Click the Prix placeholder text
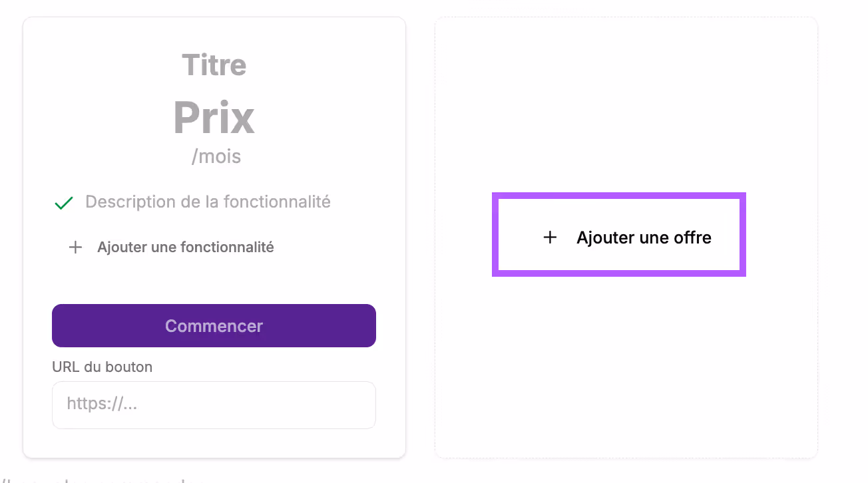The image size is (868, 483). pos(214,116)
